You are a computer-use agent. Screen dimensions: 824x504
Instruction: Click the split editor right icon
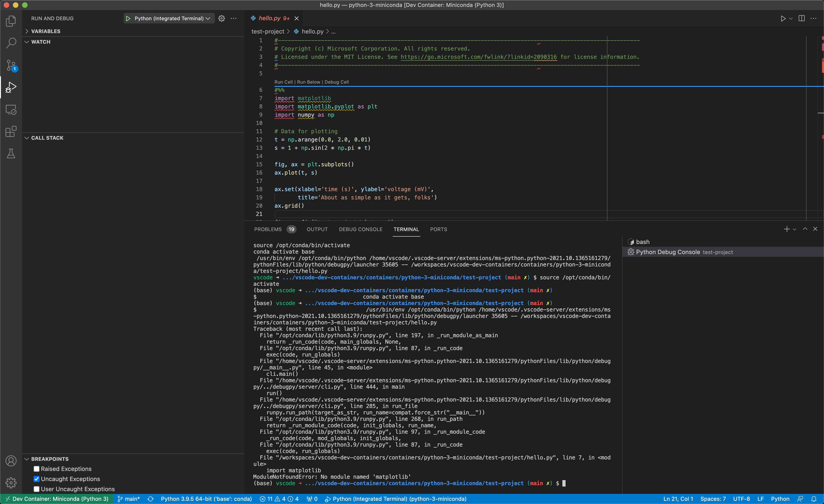point(801,18)
